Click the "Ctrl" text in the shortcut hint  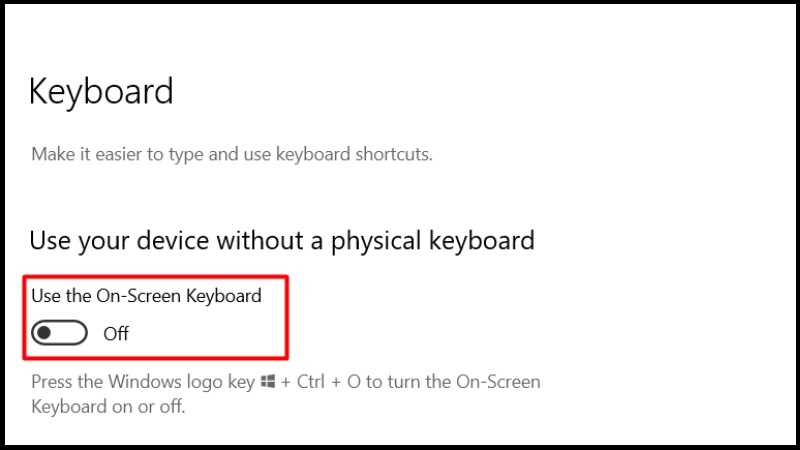pyautogui.click(x=311, y=382)
